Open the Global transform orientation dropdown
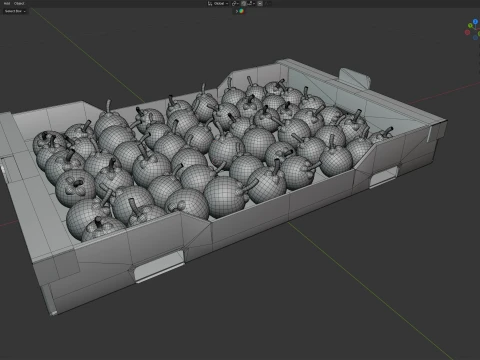This screenshot has width=480, height=360. click(x=218, y=3)
